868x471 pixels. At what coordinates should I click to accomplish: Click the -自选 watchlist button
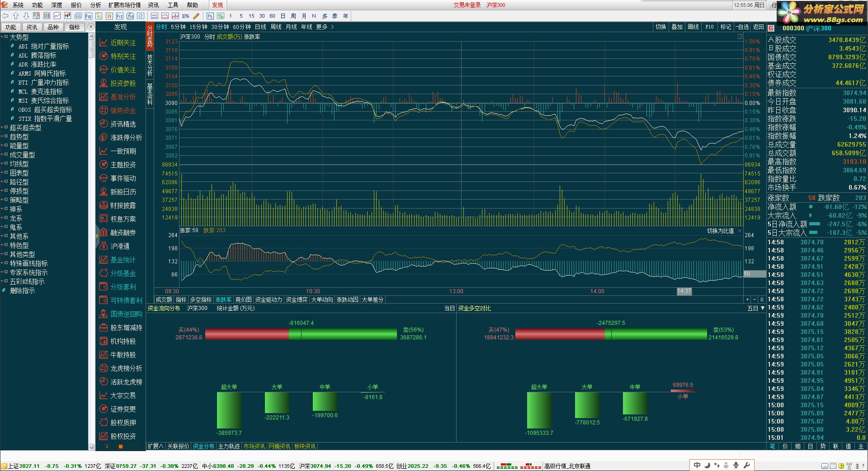pos(742,27)
